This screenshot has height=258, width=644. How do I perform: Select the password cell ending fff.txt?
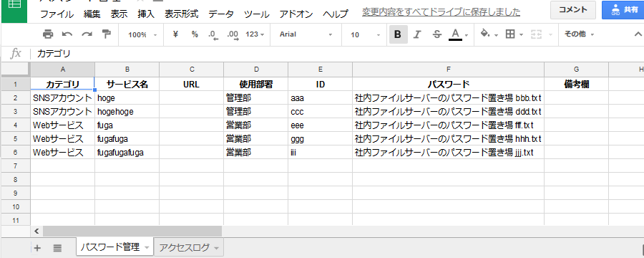[x=449, y=125]
